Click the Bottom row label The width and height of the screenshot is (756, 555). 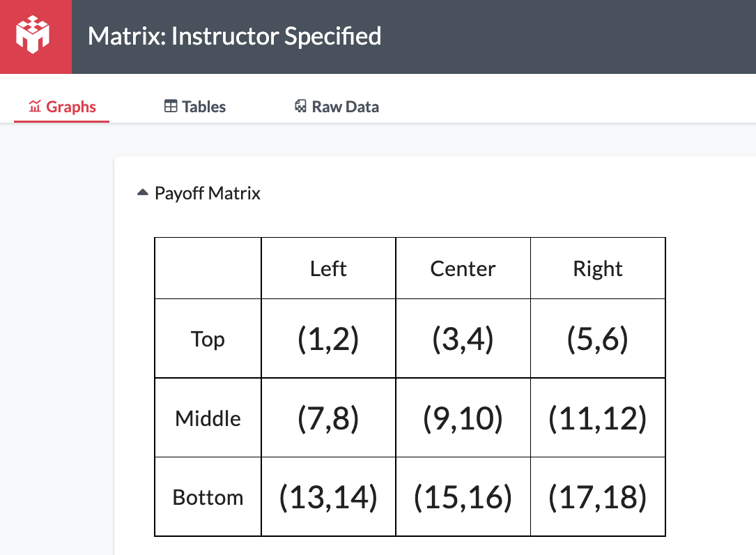(208, 498)
